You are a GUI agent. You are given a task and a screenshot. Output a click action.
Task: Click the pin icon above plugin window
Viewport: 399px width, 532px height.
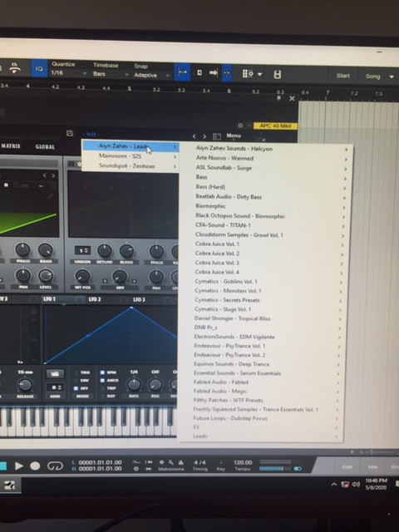click(279, 98)
